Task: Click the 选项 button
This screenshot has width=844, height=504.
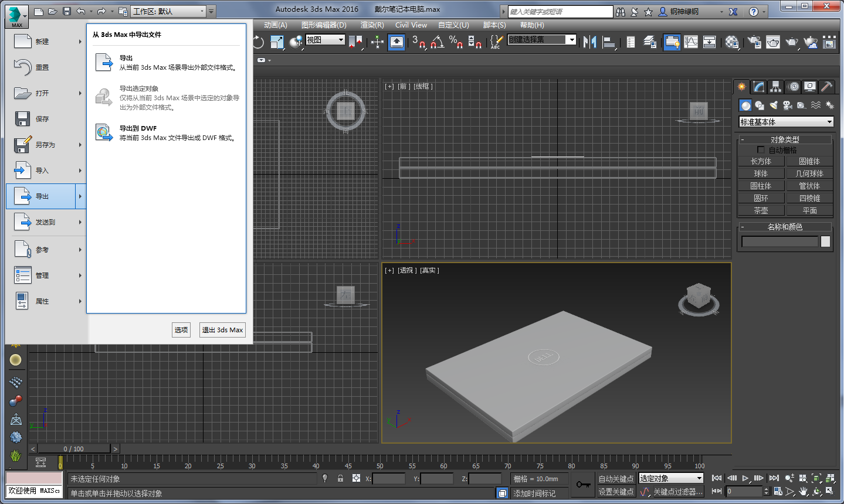Action: click(181, 330)
